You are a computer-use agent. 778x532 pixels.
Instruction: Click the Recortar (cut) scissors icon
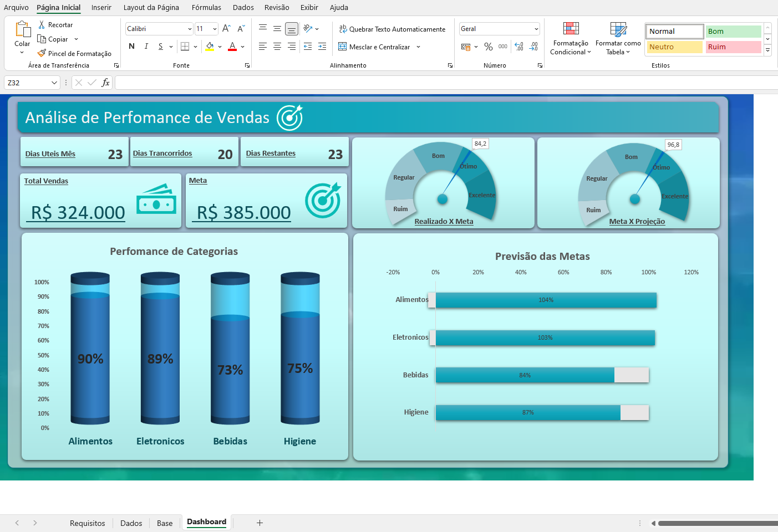pyautogui.click(x=42, y=25)
